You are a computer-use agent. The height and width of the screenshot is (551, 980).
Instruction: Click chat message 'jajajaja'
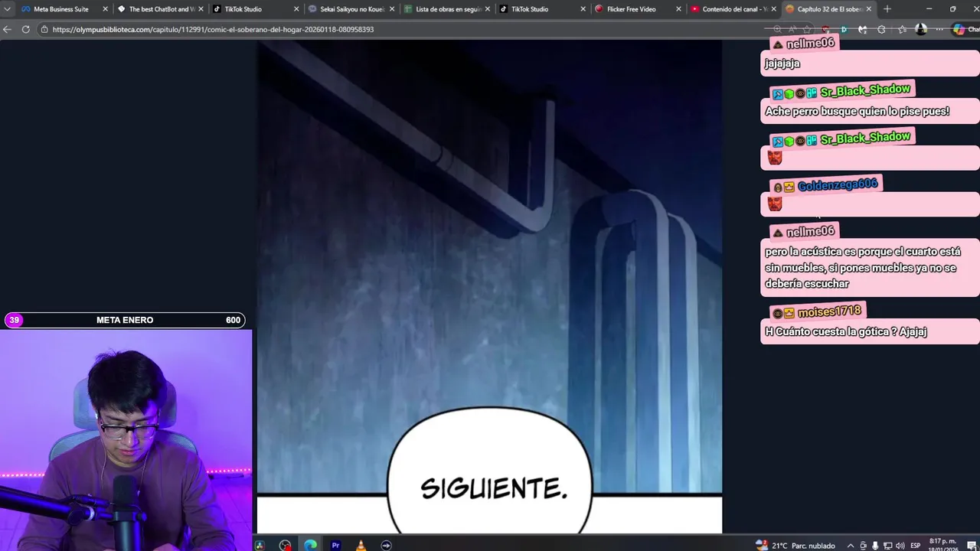click(x=782, y=64)
